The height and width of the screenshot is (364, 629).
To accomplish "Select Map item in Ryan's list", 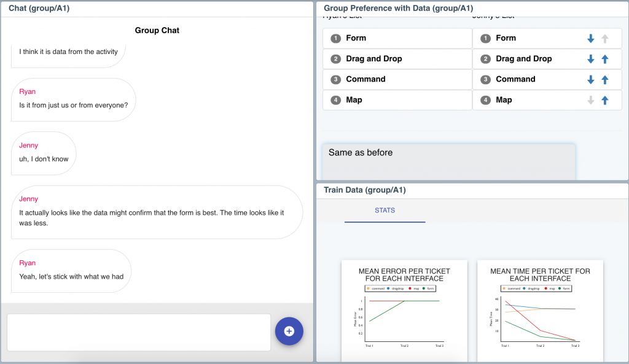I will (397, 100).
